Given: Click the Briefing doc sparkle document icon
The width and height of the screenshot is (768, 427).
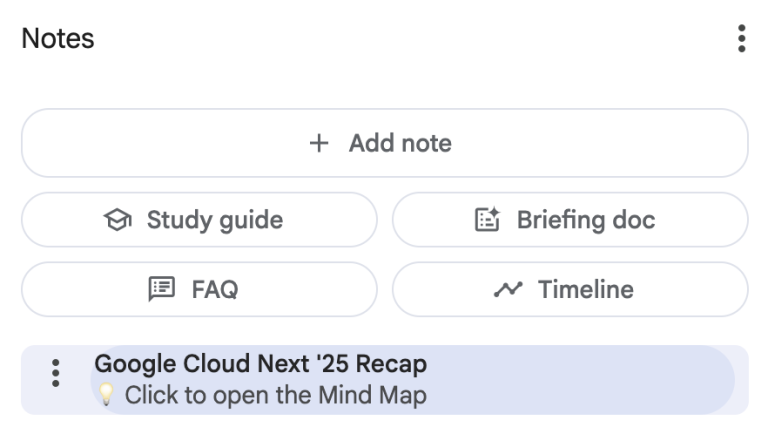Looking at the screenshot, I should pos(487,220).
